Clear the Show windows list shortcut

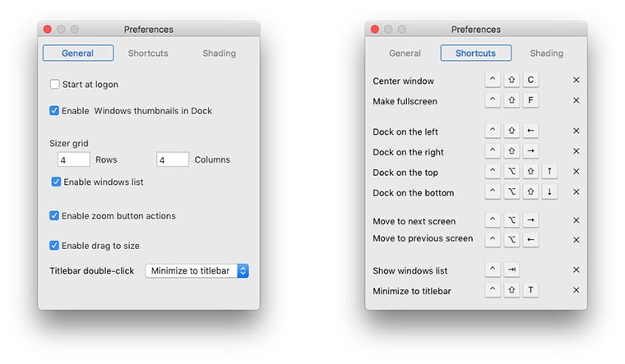click(576, 270)
